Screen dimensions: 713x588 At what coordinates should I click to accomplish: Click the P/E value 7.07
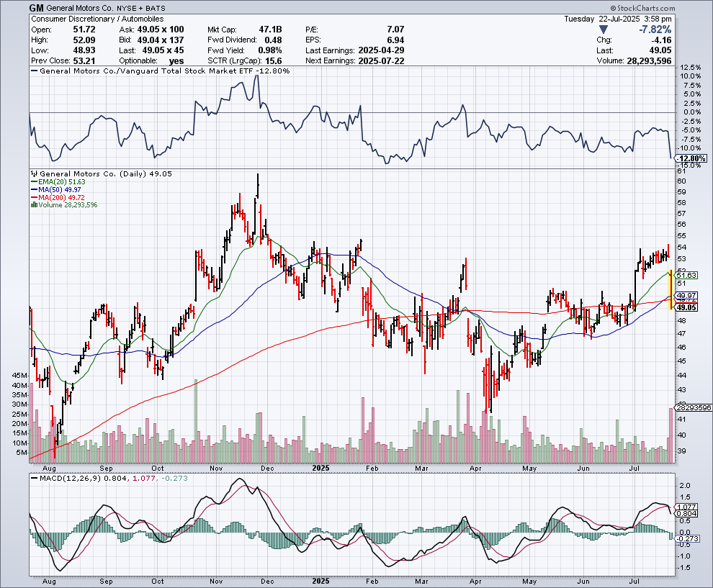395,30
